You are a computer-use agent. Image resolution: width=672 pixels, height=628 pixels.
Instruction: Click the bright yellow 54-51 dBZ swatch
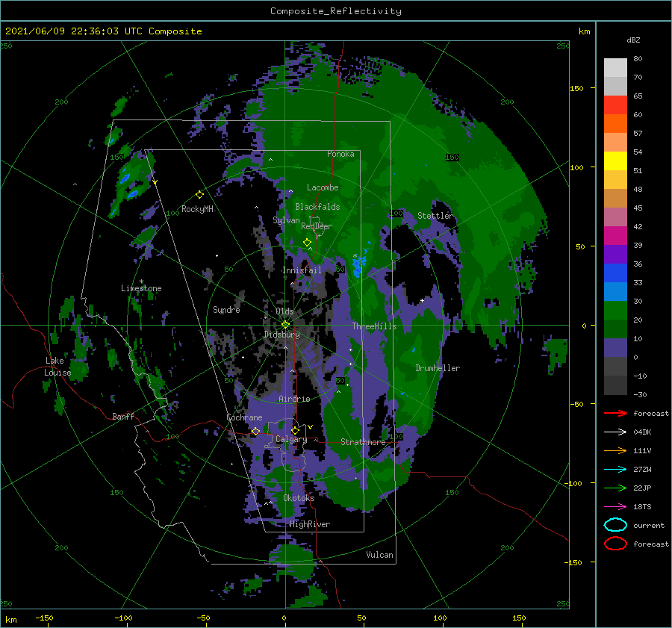[x=615, y=161]
